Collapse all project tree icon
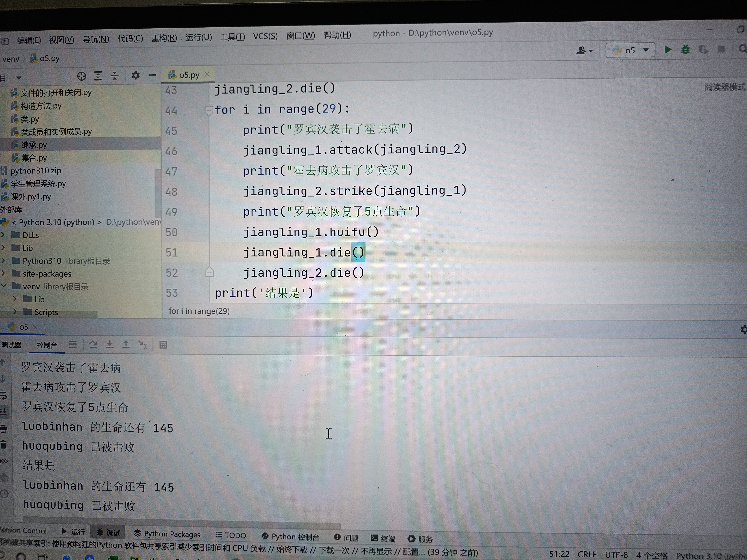The image size is (747, 560). 115,76
